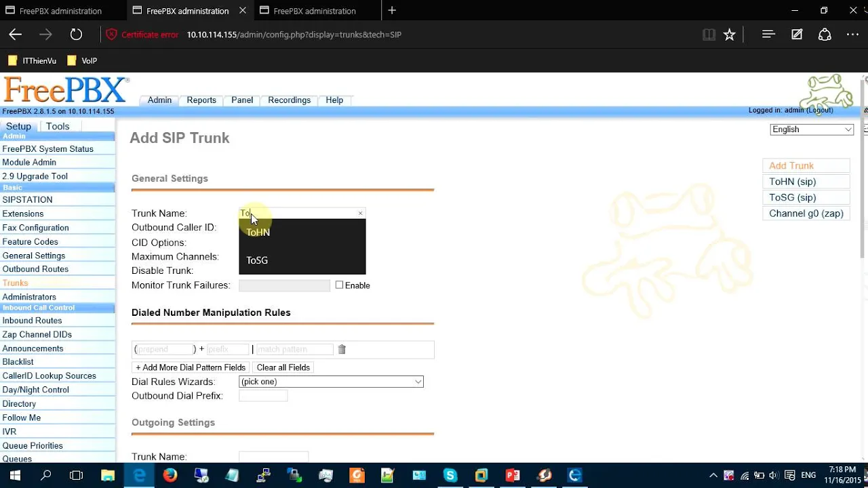Switch to the third FreePBX browser tab
The width and height of the screenshot is (868, 488).
pos(315,11)
